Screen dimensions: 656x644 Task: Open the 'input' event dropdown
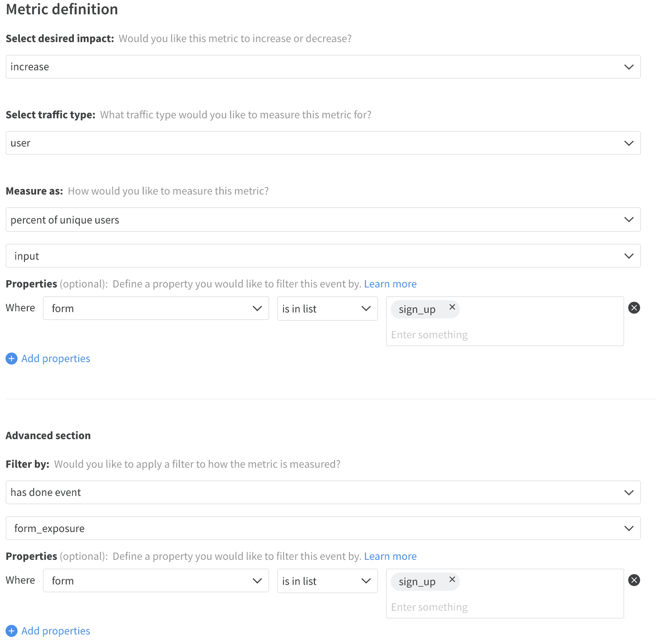(323, 256)
